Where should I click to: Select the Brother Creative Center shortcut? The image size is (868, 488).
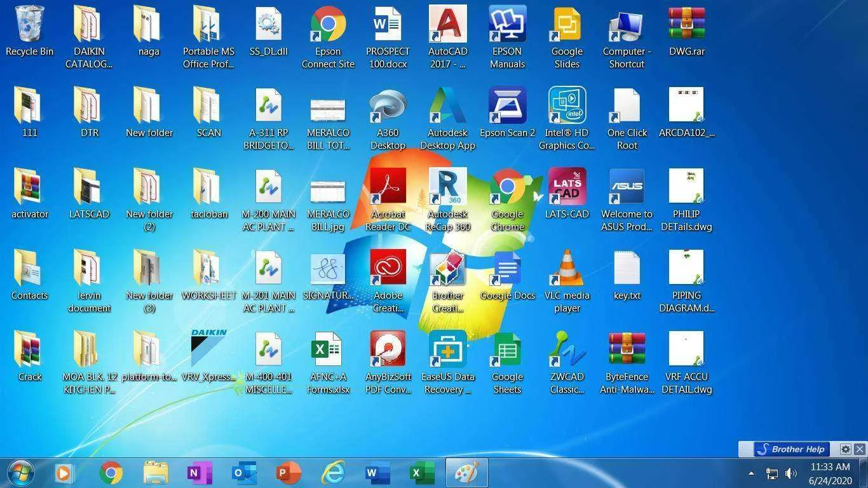(447, 281)
